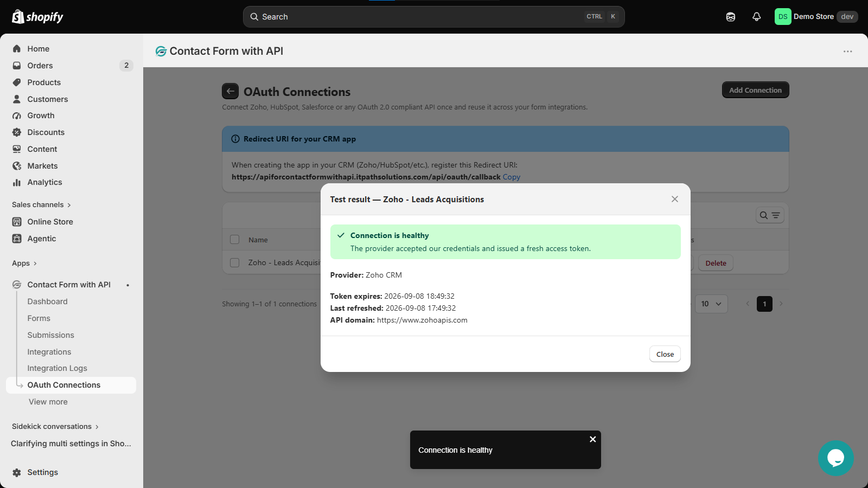Expand the Sales channels section
This screenshot has height=488, width=868.
(42, 204)
